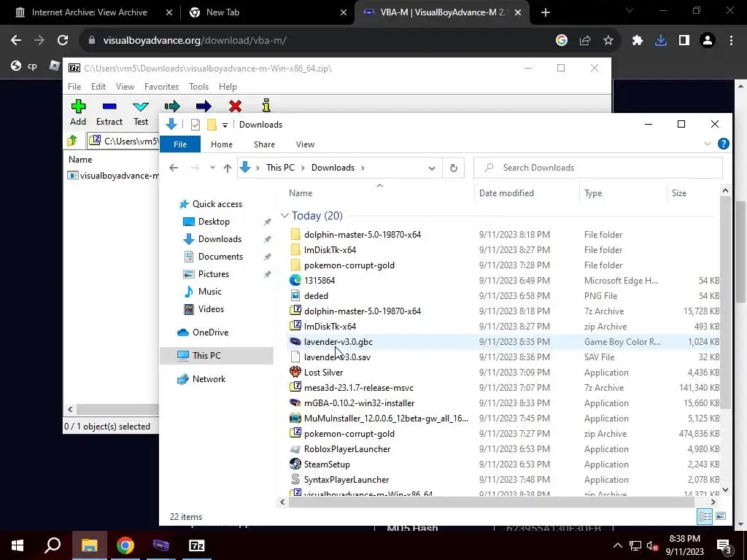Open 7-Zip Help menu
The width and height of the screenshot is (747, 560).
[228, 87]
